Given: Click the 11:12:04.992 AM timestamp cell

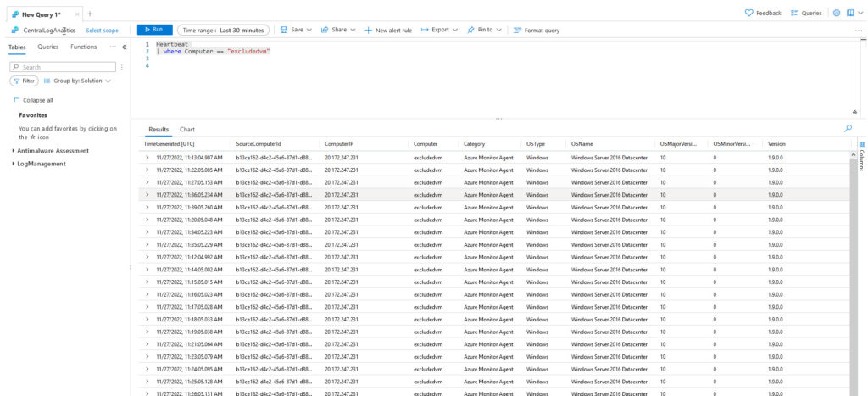Looking at the screenshot, I should pos(189,257).
